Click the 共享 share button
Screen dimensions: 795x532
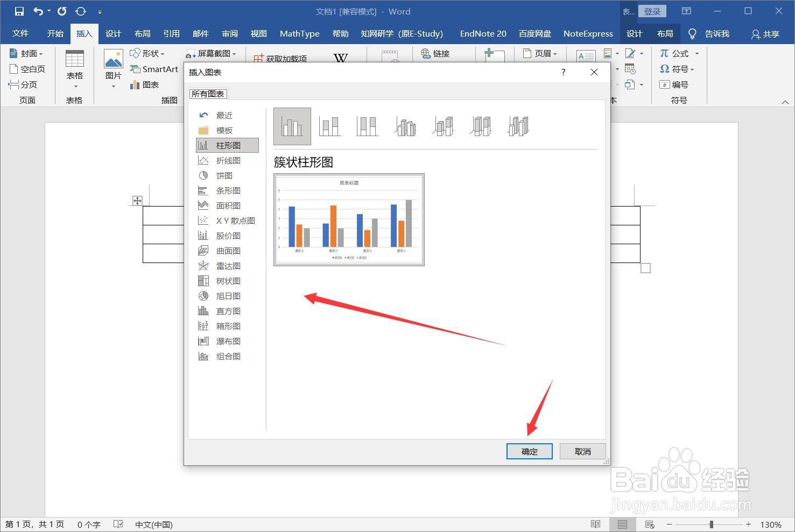(x=765, y=34)
